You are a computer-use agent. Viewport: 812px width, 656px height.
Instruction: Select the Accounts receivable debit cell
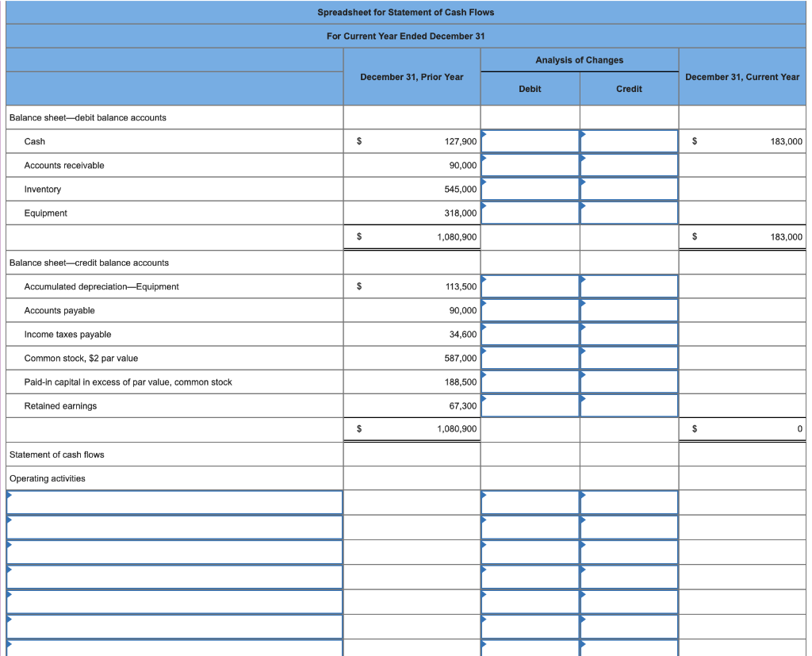point(530,165)
